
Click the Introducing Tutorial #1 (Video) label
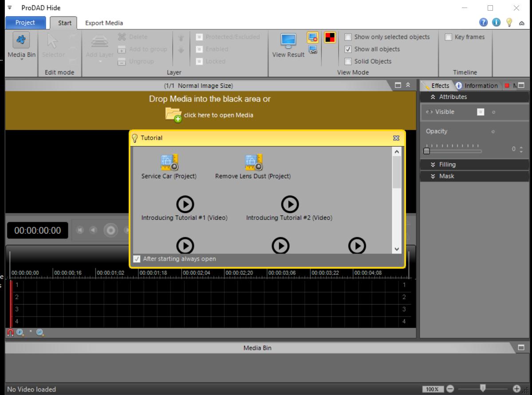click(184, 218)
